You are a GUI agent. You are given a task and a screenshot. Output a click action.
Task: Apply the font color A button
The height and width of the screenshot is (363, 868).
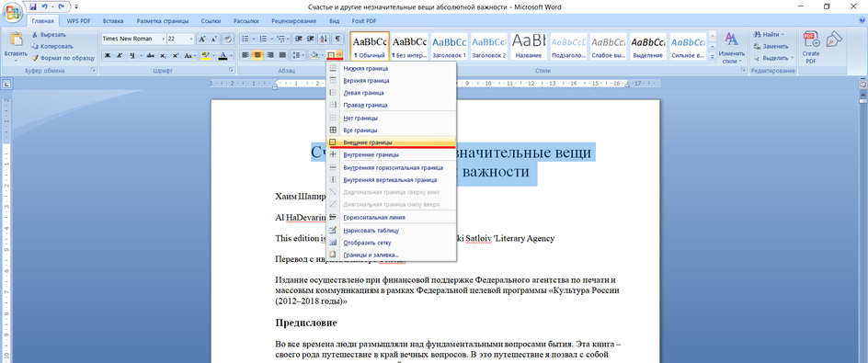223,55
